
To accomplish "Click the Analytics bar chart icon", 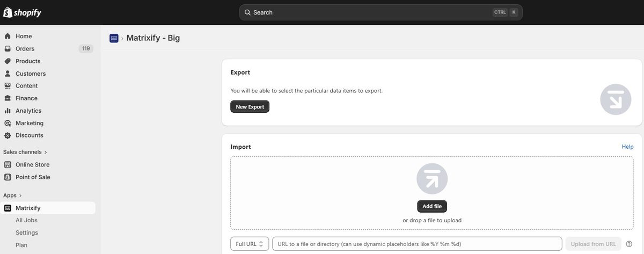I will (x=8, y=111).
